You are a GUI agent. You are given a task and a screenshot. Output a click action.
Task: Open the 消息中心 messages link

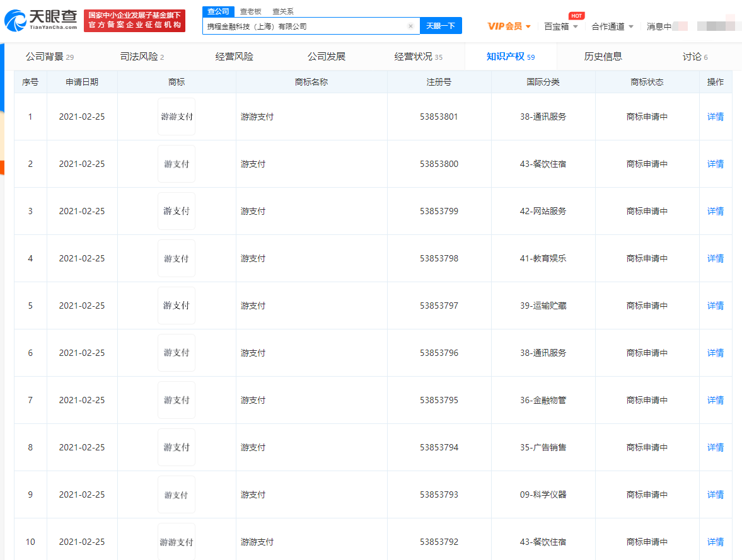(659, 26)
